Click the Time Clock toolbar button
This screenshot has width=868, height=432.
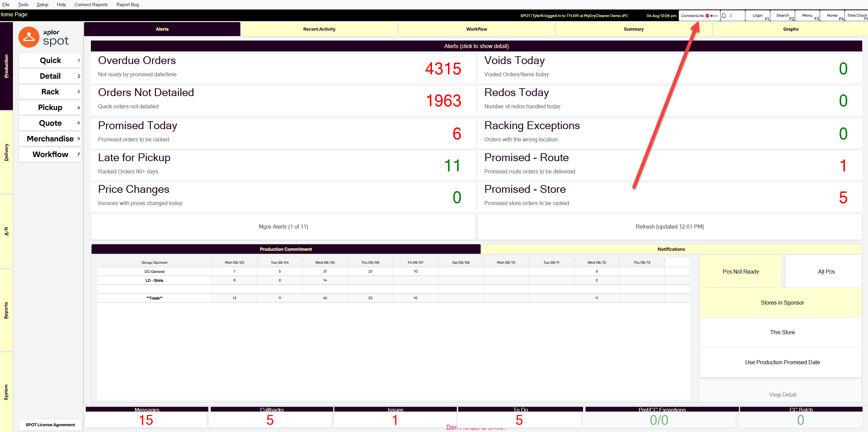[856, 16]
